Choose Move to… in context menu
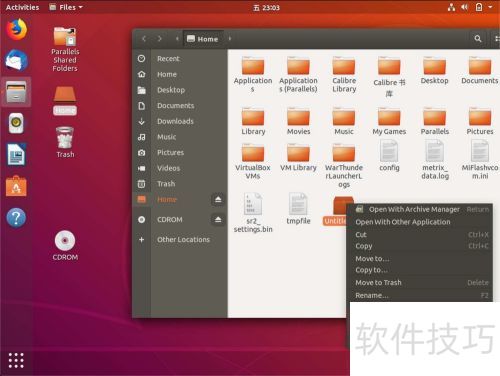The height and width of the screenshot is (376, 500). tap(420, 259)
